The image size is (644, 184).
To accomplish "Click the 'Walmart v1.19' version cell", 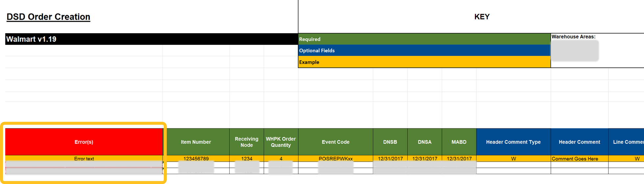I will pyautogui.click(x=152, y=39).
